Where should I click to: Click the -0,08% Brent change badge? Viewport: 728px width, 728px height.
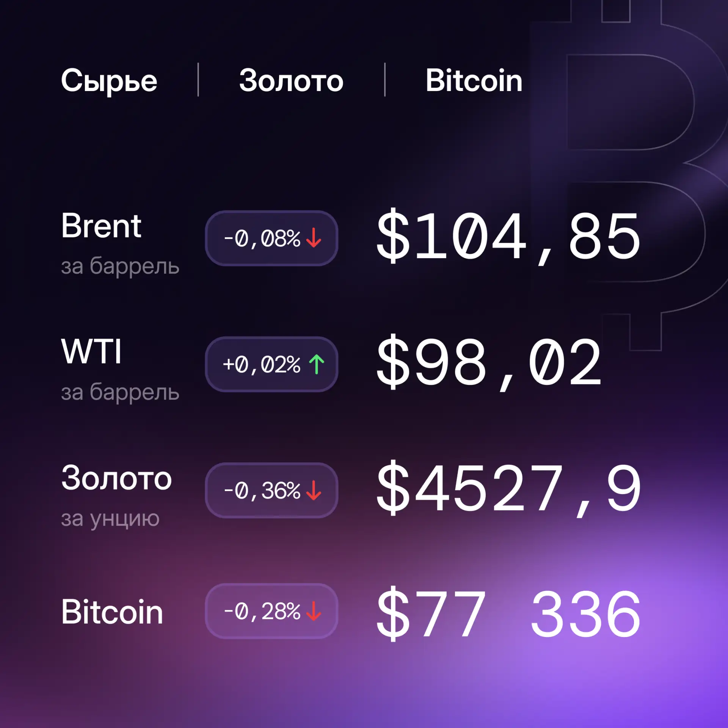pyautogui.click(x=271, y=238)
